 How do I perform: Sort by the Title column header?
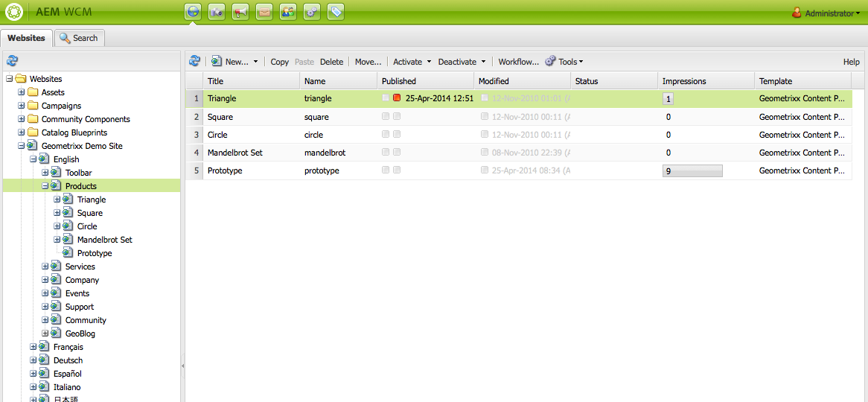(x=252, y=81)
